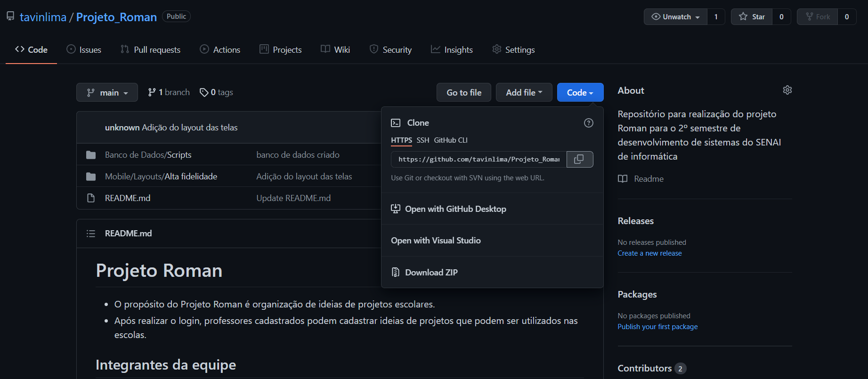This screenshot has width=868, height=379.
Task: Open the Unwatch notifications dropdown
Action: (x=675, y=16)
